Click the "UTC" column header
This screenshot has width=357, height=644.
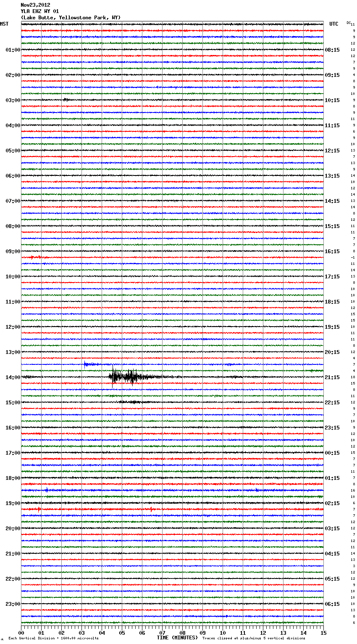(333, 24)
